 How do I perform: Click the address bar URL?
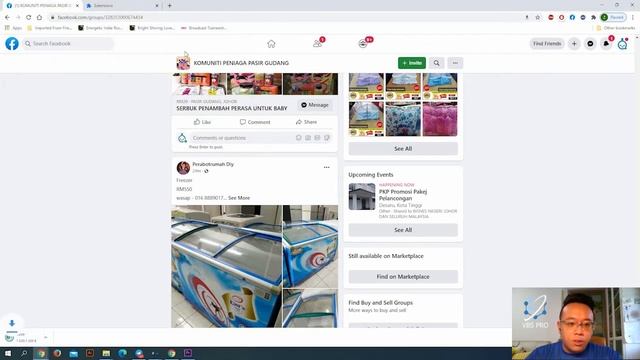coord(100,17)
